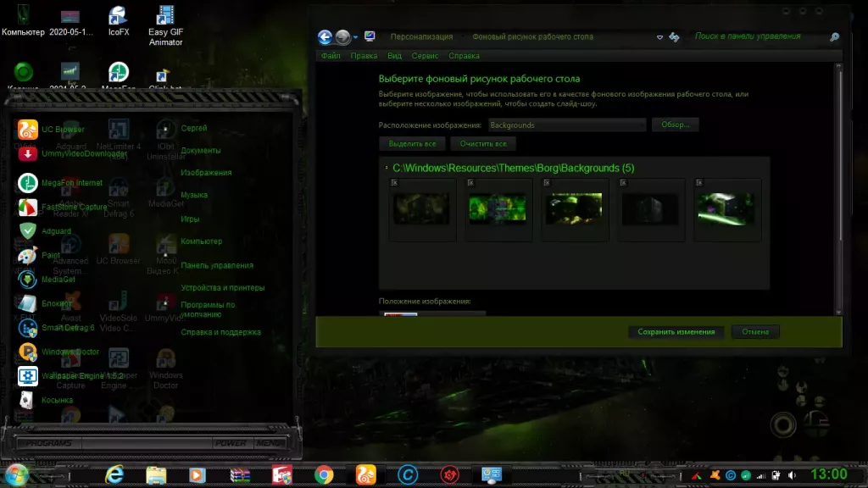868x488 pixels.
Task: Click the Персонализация breadcrumb
Action: point(421,36)
